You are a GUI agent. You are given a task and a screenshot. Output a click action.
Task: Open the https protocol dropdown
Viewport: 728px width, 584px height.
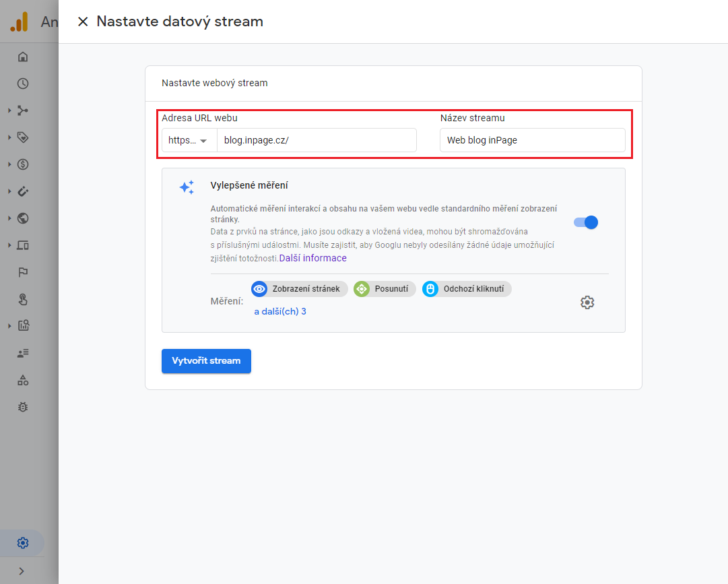coord(189,140)
